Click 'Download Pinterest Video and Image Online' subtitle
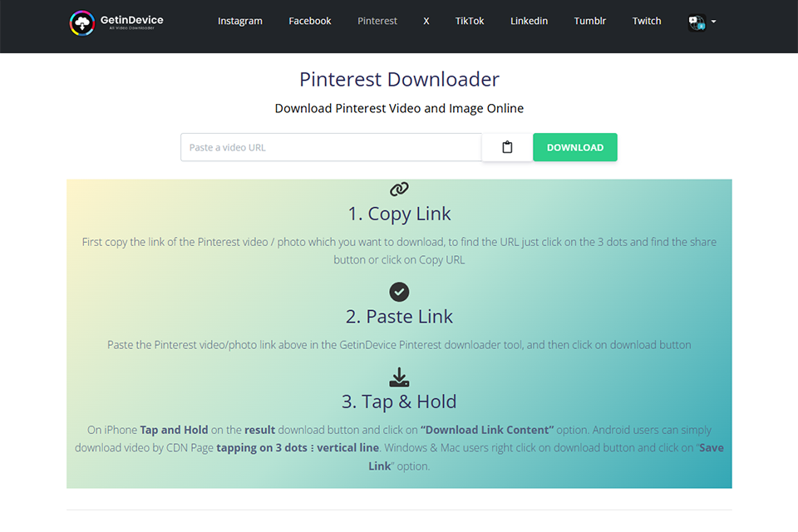Image resolution: width=798 pixels, height=532 pixels. tap(399, 108)
